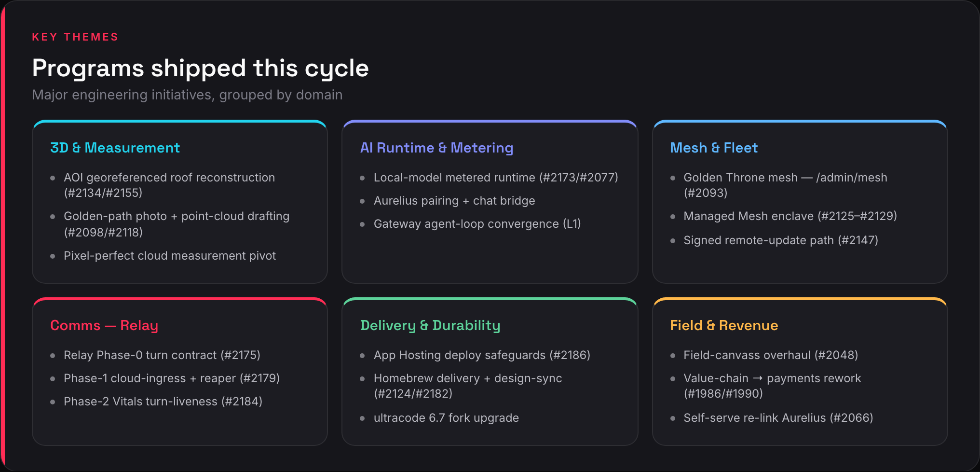Select Gateway agent-loop convergence (L1) entry
The height and width of the screenshot is (472, 980).
[477, 224]
